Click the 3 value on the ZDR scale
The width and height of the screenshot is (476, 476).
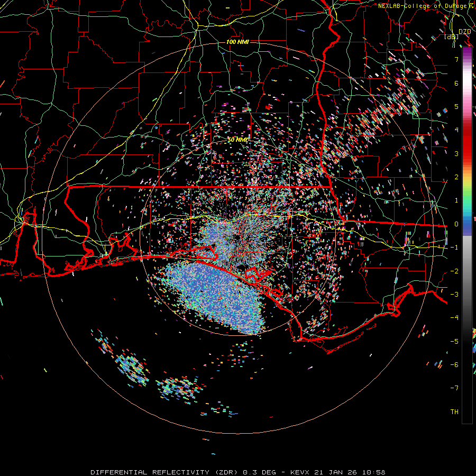pyautogui.click(x=456, y=153)
